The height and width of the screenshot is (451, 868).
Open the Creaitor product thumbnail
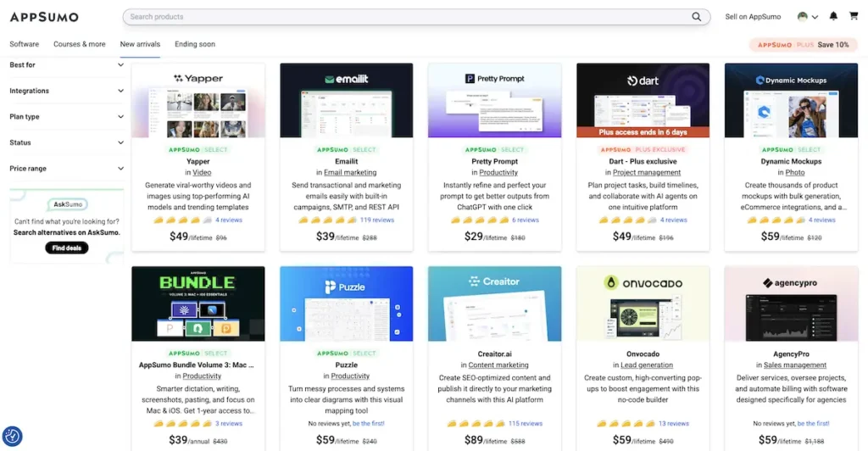pyautogui.click(x=494, y=303)
